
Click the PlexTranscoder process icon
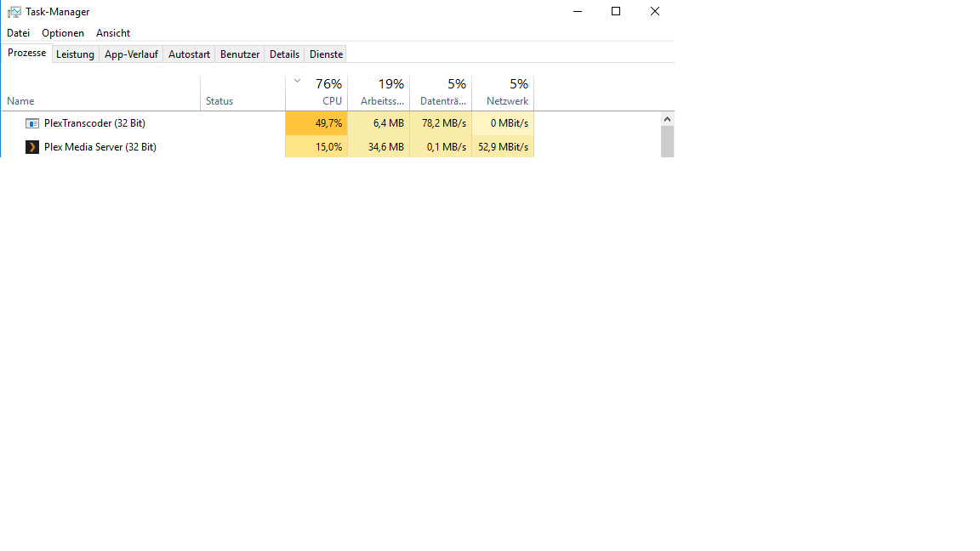coord(31,123)
